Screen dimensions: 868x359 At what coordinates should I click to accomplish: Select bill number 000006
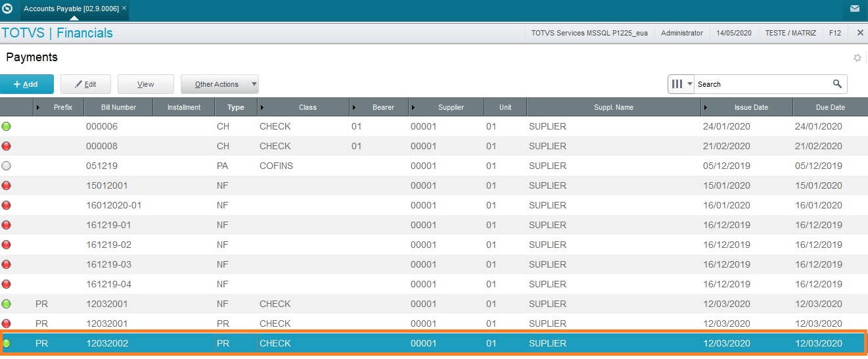tap(102, 126)
